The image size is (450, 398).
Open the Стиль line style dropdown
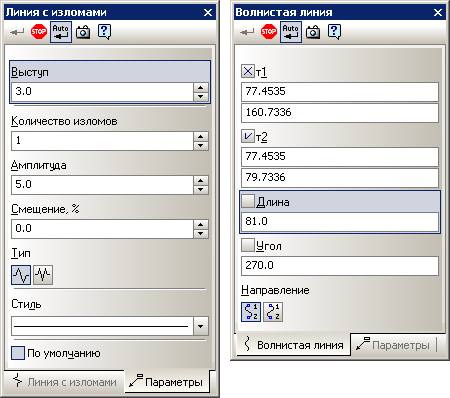click(x=201, y=326)
